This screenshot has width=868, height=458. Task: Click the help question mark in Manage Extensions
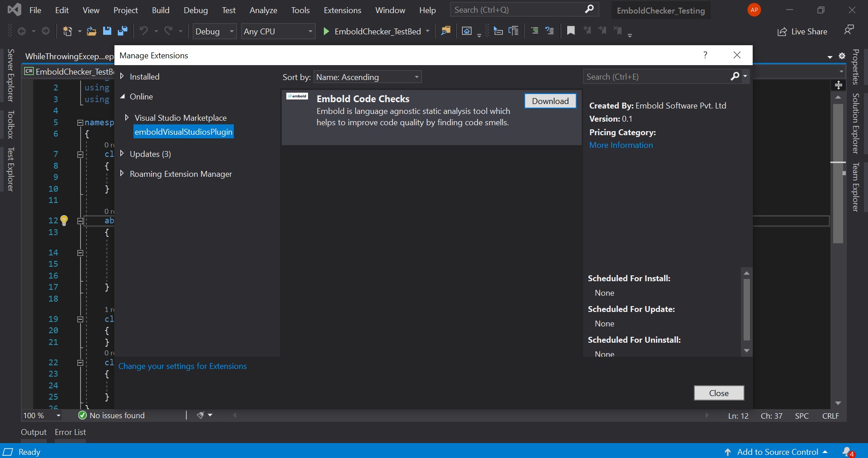point(705,55)
